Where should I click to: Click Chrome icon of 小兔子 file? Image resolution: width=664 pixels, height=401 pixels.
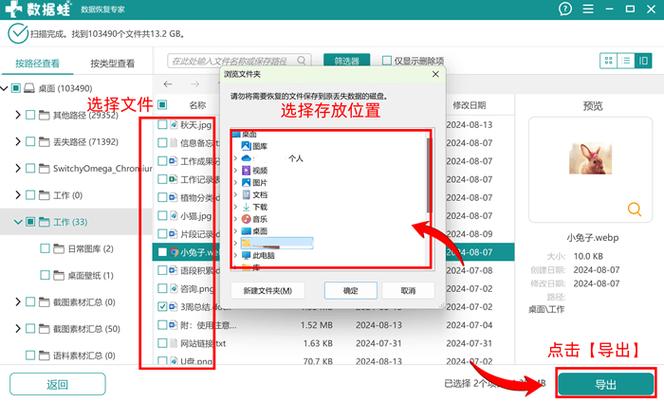(174, 252)
